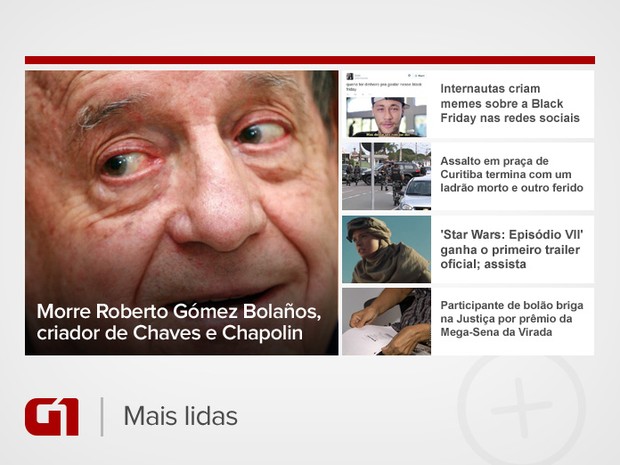This screenshot has height=465, width=620.
Task: Click the 'Friday nas redes sociais' line
Action: pos(510,118)
